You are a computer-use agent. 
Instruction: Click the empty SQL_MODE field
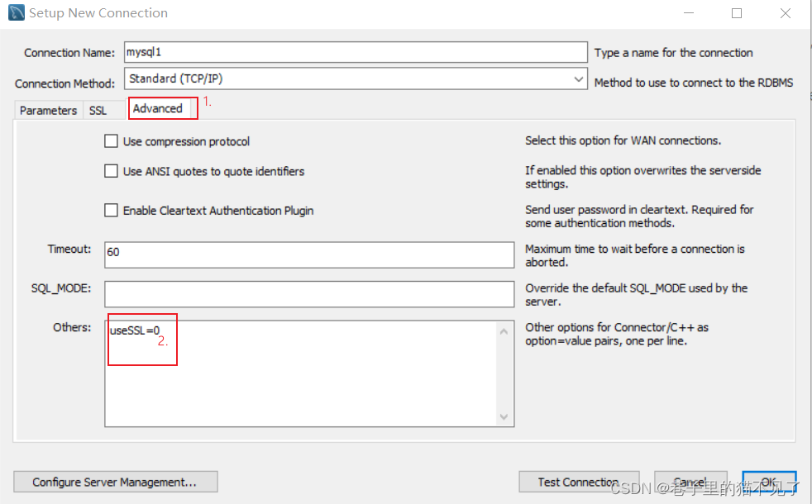(309, 294)
